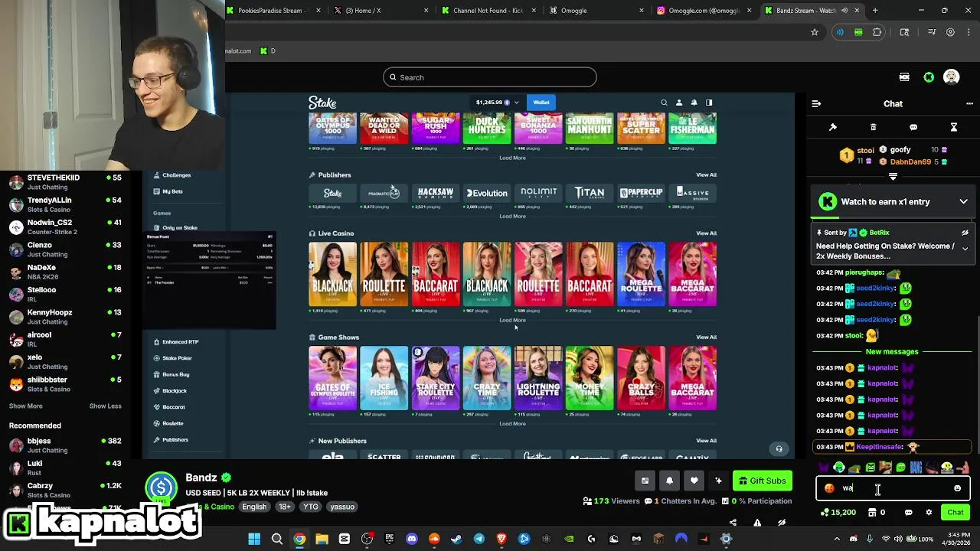
Task: Click Show Less in followed channels
Action: [106, 406]
